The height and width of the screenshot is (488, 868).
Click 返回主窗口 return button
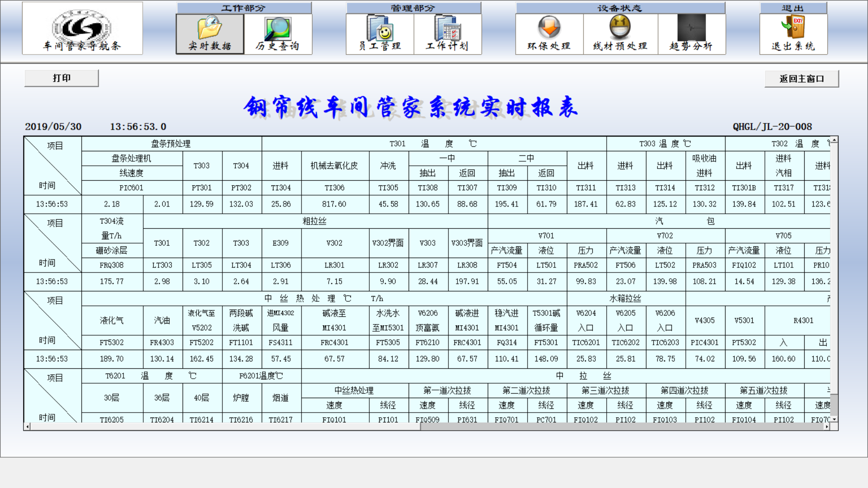[x=801, y=79]
